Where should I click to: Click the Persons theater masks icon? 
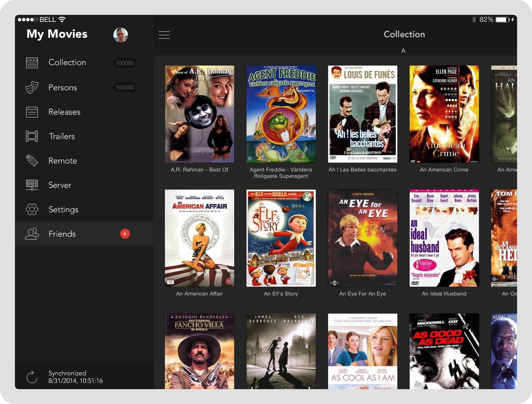(32, 88)
